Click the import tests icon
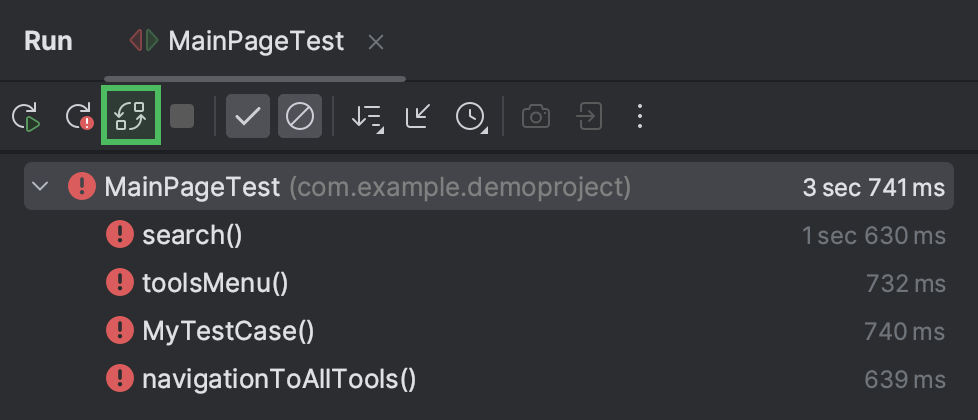The height and width of the screenshot is (420, 978). tap(588, 117)
